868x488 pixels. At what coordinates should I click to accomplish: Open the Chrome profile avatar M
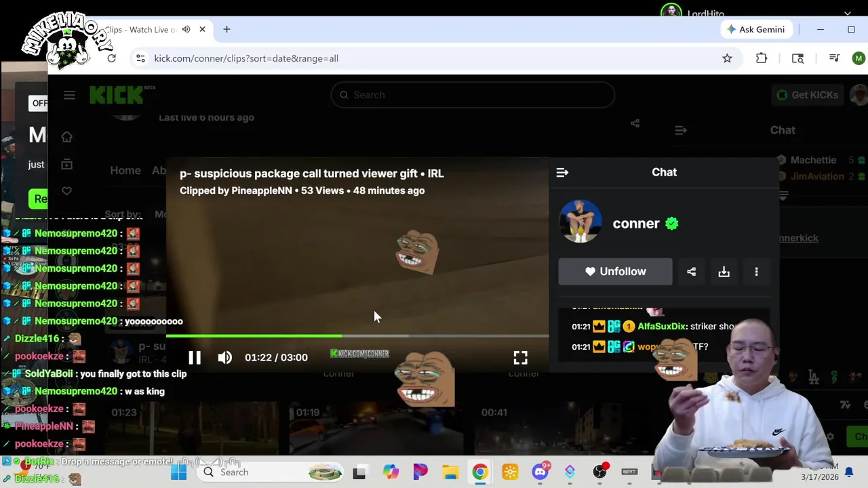pos(859,58)
